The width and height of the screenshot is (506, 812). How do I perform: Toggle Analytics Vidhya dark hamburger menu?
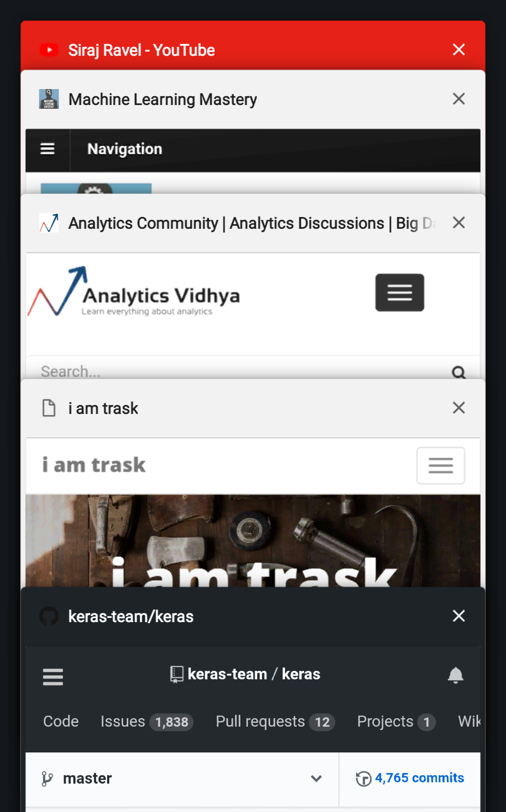[x=400, y=293]
